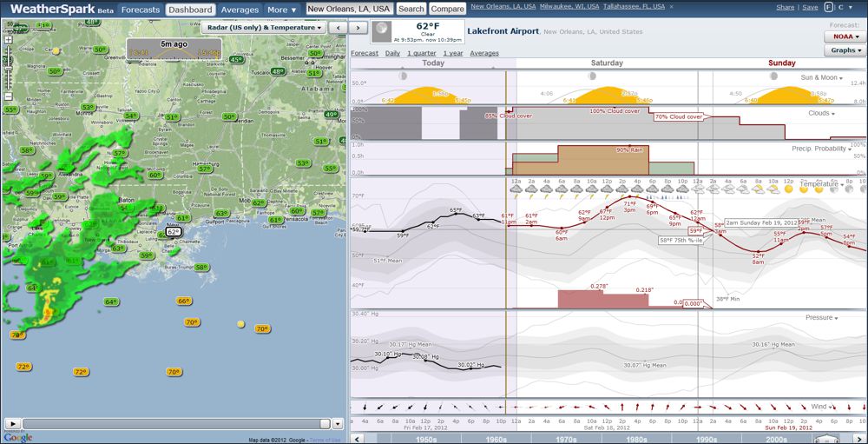This screenshot has height=444, width=868.
Task: Click the 100% Cloud cover label
Action: [x=615, y=111]
